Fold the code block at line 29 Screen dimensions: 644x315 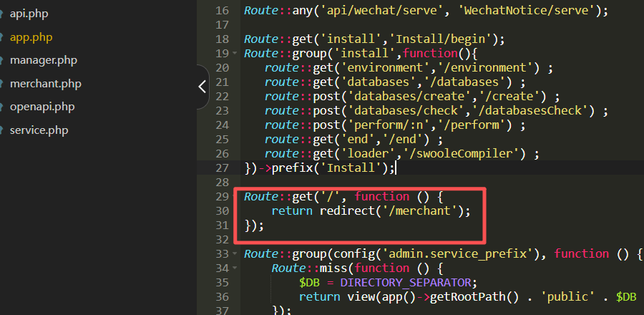[235, 197]
